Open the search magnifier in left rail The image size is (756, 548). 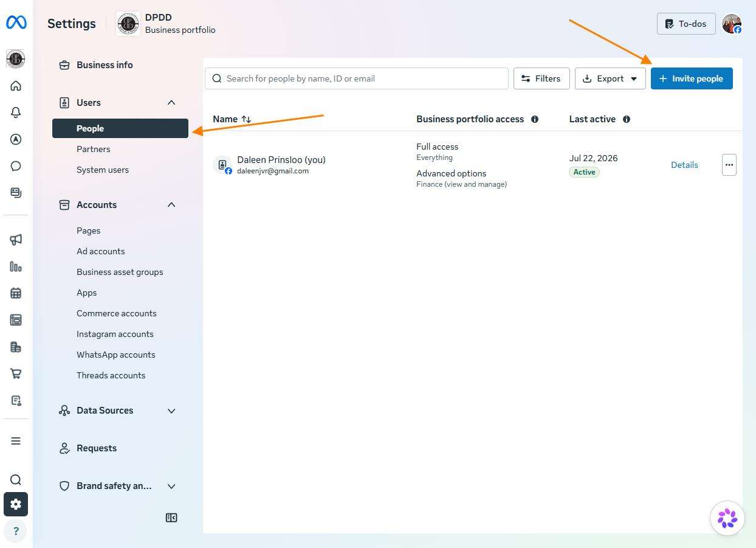pos(16,480)
